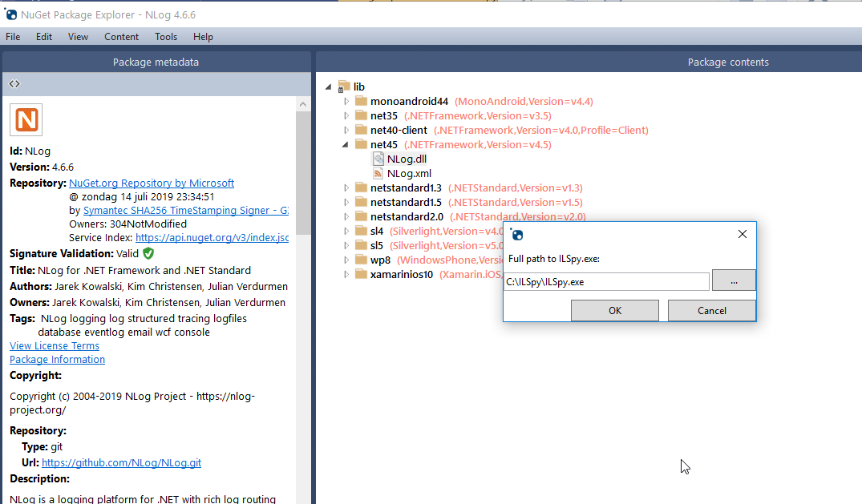The width and height of the screenshot is (862, 504).
Task: Click the wp8 folder icon
Action: click(x=361, y=260)
